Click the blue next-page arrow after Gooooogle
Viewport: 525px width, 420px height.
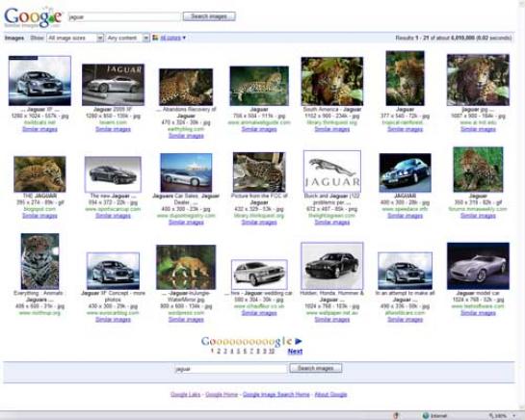pyautogui.click(x=299, y=341)
